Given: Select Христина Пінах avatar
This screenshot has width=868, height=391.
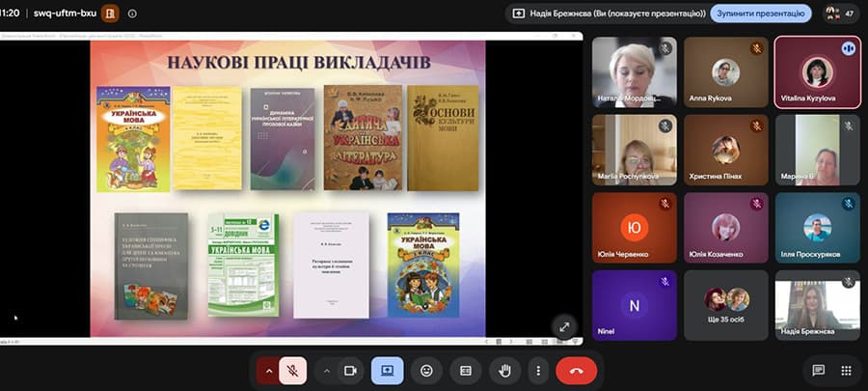Looking at the screenshot, I should click(725, 150).
